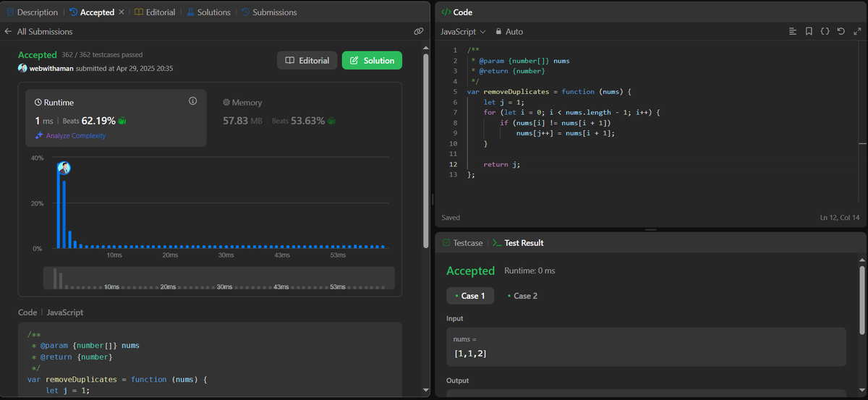Click the bookmark icon in code editor
This screenshot has height=400, width=868.
[809, 31]
